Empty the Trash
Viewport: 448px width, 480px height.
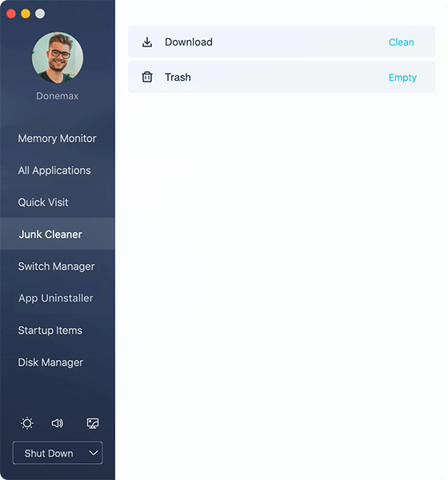(402, 78)
